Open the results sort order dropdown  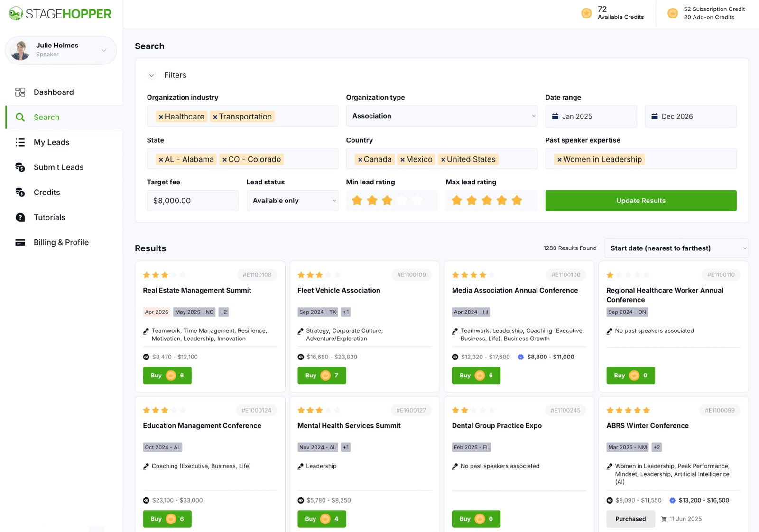click(676, 248)
